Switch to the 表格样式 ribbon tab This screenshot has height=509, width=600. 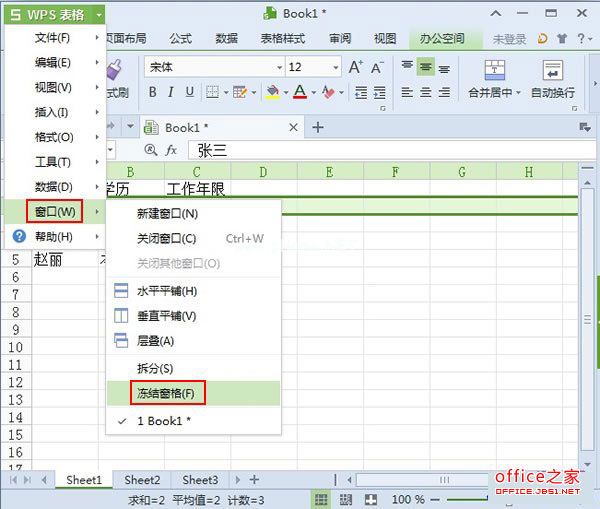coord(282,38)
